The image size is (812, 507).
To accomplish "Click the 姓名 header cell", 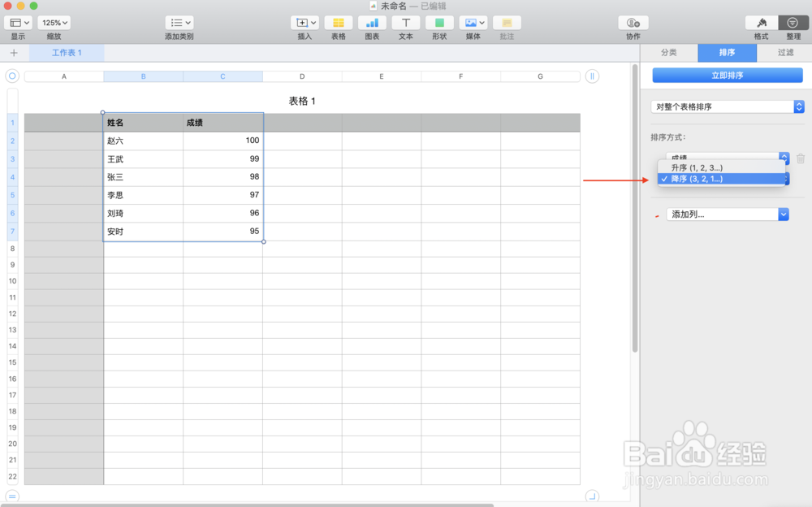I will click(144, 123).
